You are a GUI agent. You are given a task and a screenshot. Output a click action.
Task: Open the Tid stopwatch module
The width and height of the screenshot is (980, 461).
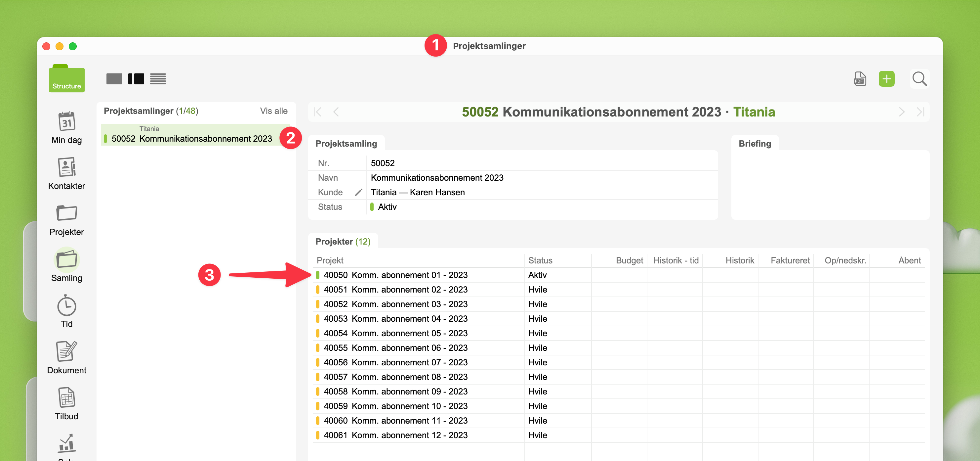66,306
